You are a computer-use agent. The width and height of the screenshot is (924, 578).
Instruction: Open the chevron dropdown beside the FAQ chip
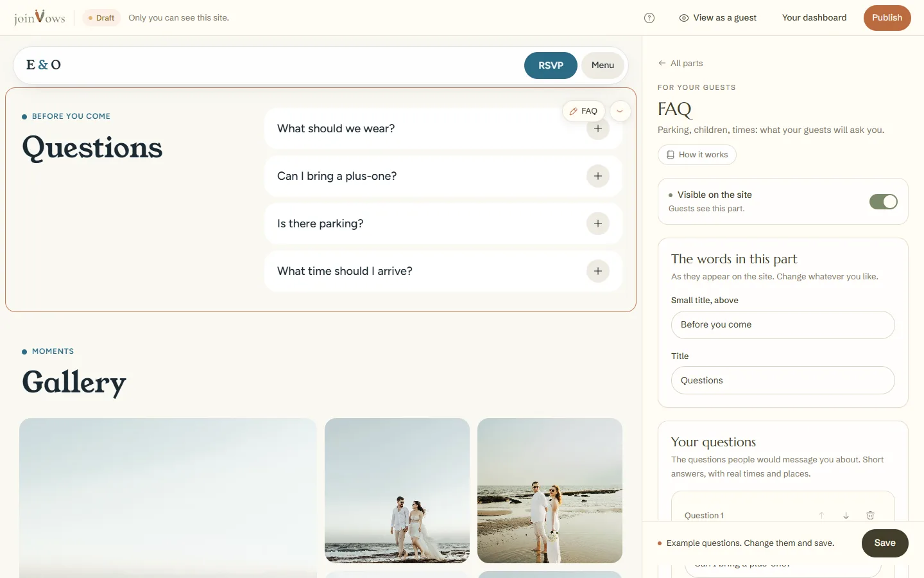(620, 111)
